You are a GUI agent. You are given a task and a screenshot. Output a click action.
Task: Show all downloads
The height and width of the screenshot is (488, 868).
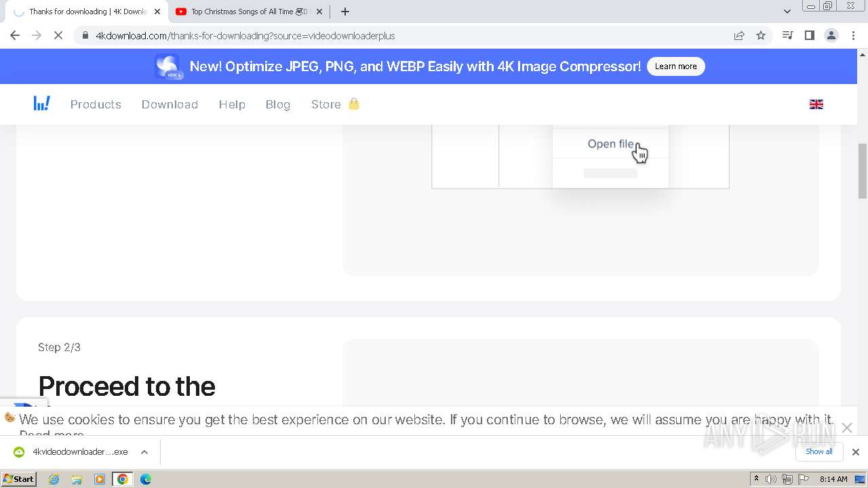tap(818, 451)
